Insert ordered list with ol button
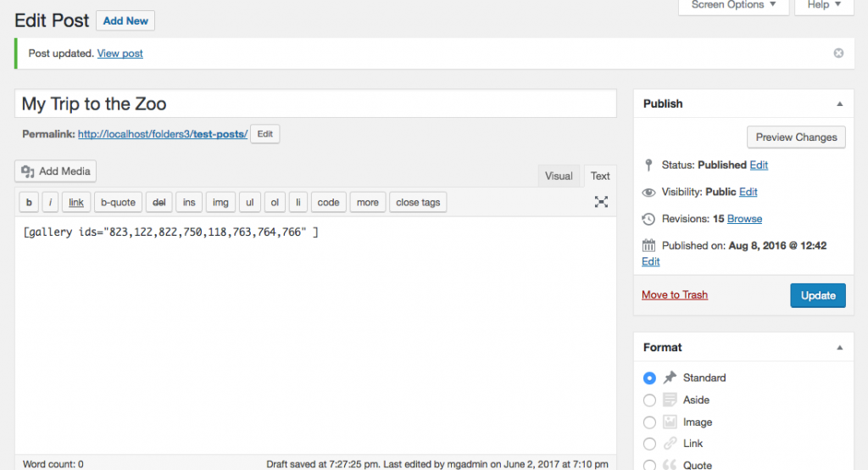Viewport: 868px width, 470px height. point(275,202)
